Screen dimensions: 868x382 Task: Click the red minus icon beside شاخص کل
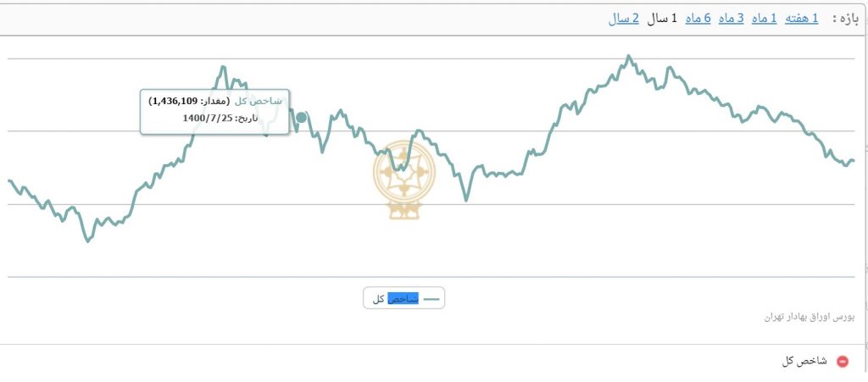click(842, 362)
